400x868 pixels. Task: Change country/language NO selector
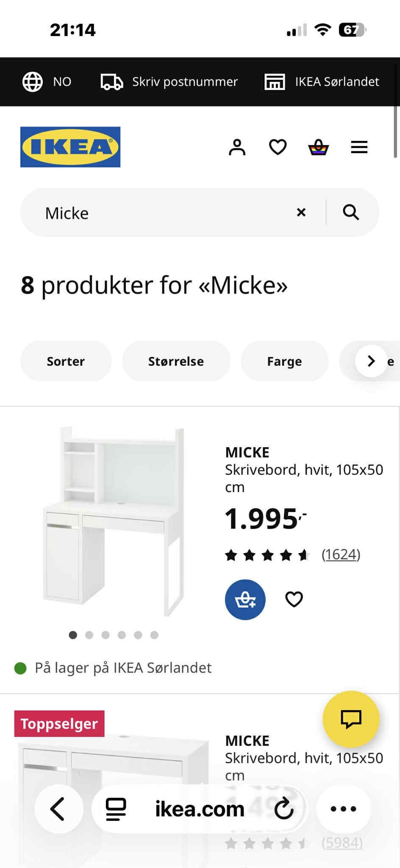coord(47,81)
